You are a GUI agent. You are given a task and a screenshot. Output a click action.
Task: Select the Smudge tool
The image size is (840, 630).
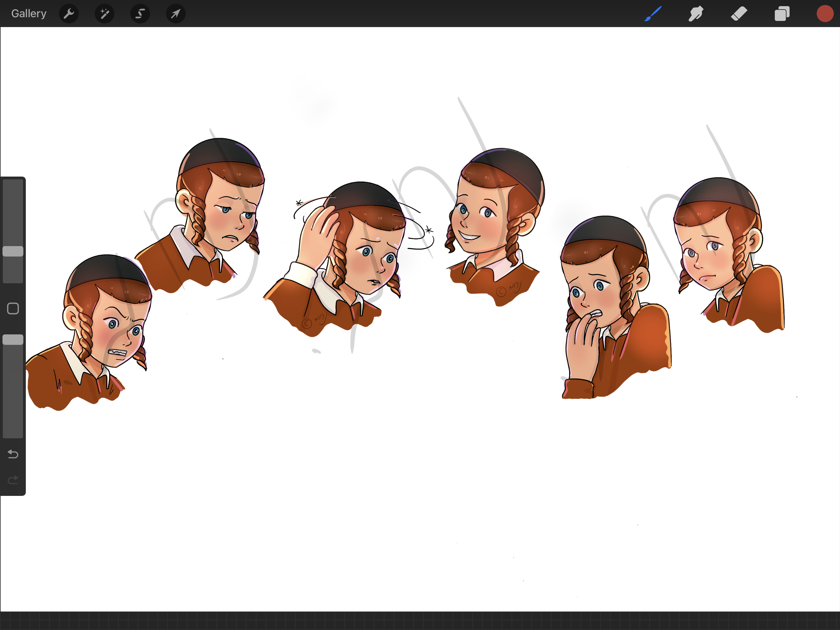coord(696,14)
